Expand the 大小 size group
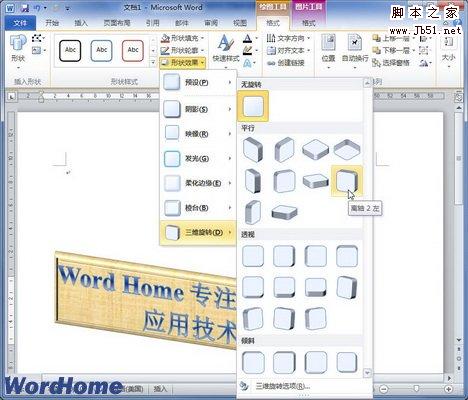Image resolution: width=468 pixels, height=400 pixels. [449, 51]
